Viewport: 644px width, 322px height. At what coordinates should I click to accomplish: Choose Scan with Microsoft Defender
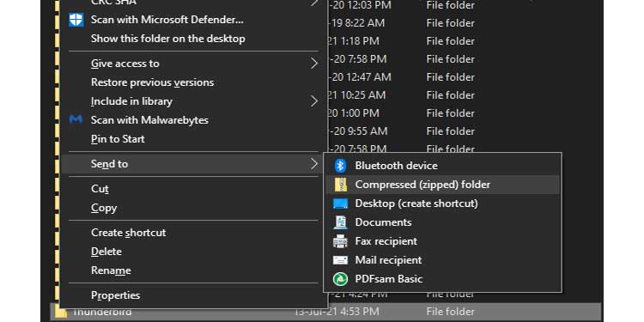coord(167,19)
